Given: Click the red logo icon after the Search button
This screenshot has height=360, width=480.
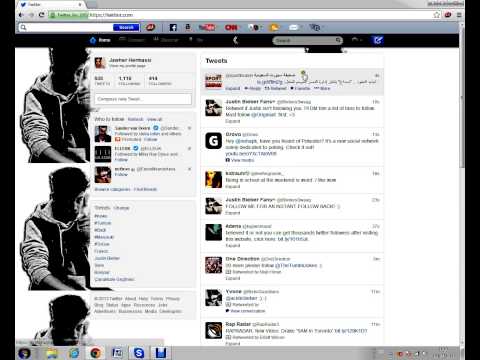Looking at the screenshot, I should pos(150,27).
